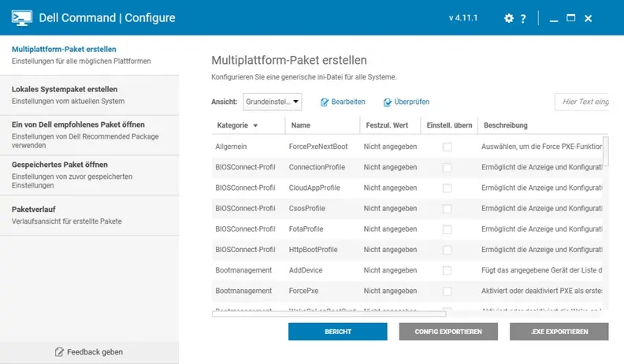Tick the checkbox for ForcePxeNextBoot

447,147
